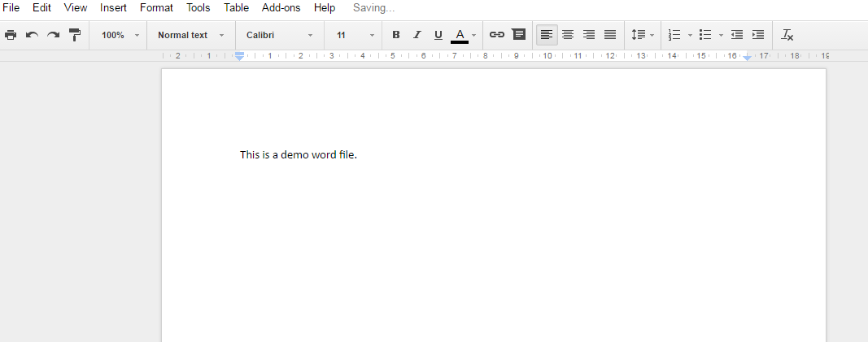Apply a numbered list
This screenshot has height=342, width=868.
[x=674, y=35]
